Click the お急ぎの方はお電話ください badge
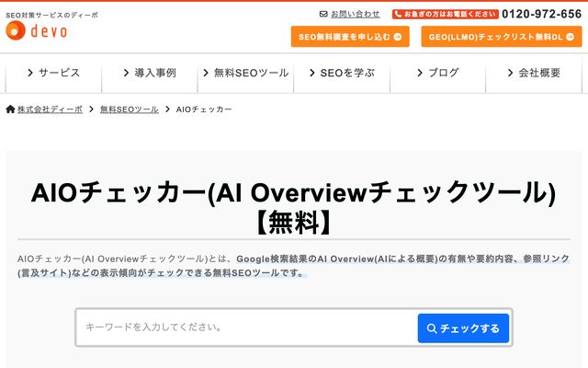 pyautogui.click(x=445, y=15)
